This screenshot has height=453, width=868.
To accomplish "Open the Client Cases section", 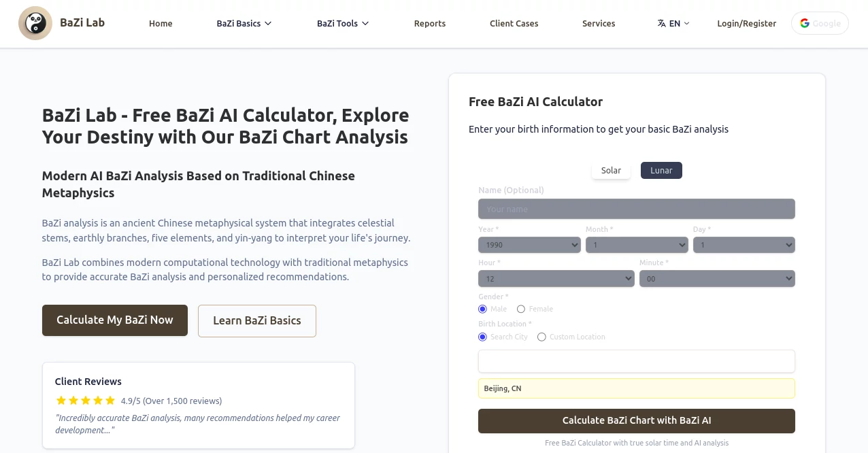I will point(514,22).
